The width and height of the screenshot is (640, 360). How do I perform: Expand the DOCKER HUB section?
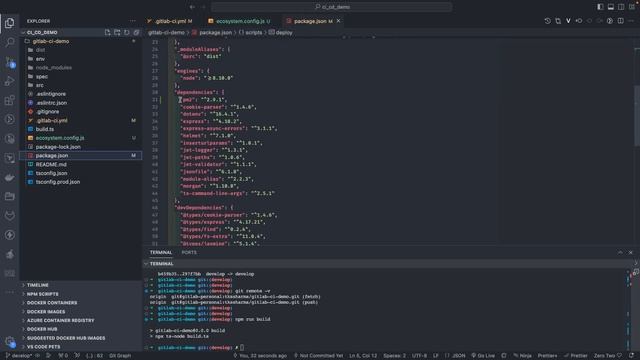(x=81, y=329)
